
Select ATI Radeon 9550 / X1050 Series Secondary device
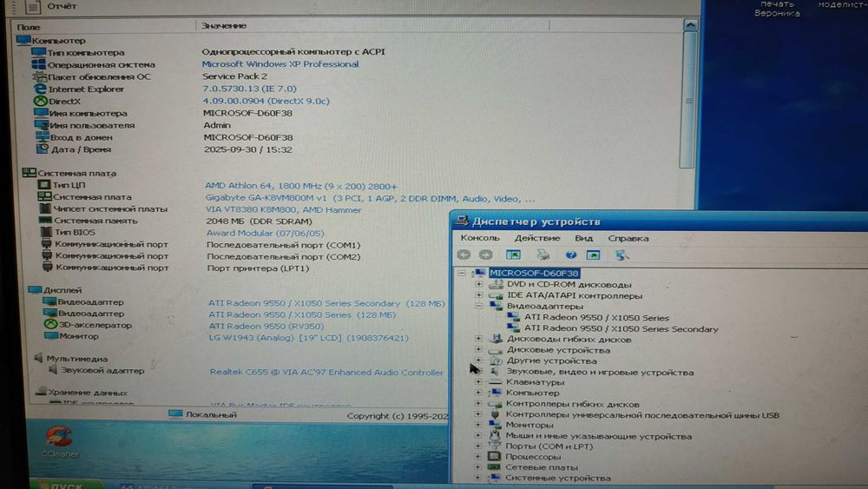(621, 329)
